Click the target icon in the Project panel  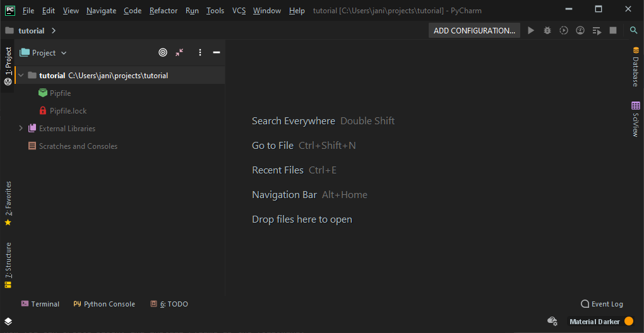pyautogui.click(x=163, y=52)
